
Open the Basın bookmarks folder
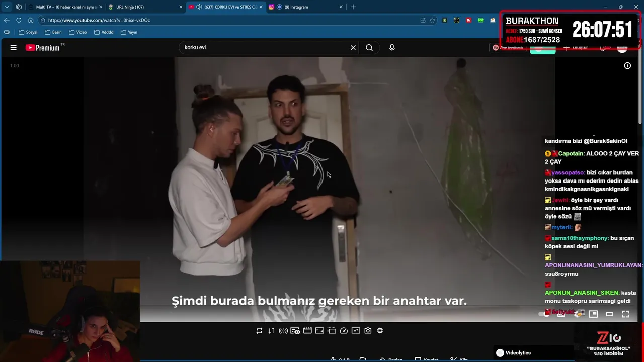pyautogui.click(x=53, y=32)
